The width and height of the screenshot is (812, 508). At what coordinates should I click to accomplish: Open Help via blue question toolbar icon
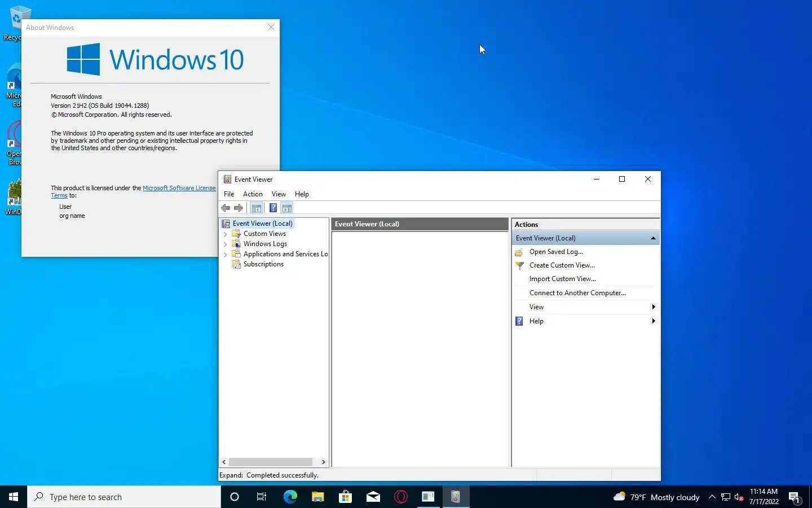coord(273,208)
